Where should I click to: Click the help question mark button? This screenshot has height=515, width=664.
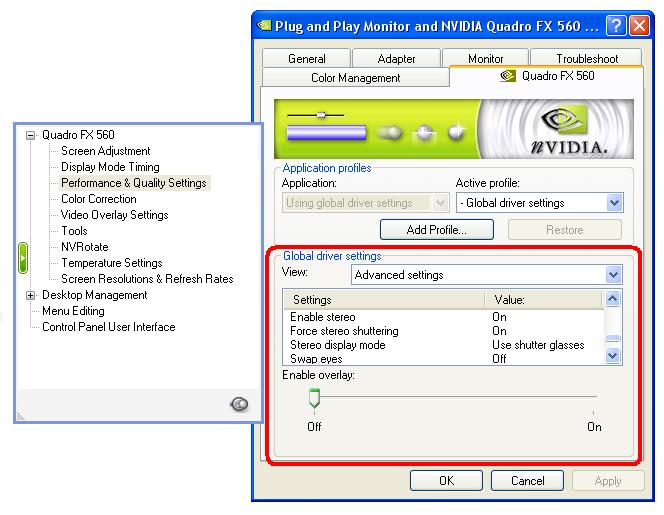[616, 26]
